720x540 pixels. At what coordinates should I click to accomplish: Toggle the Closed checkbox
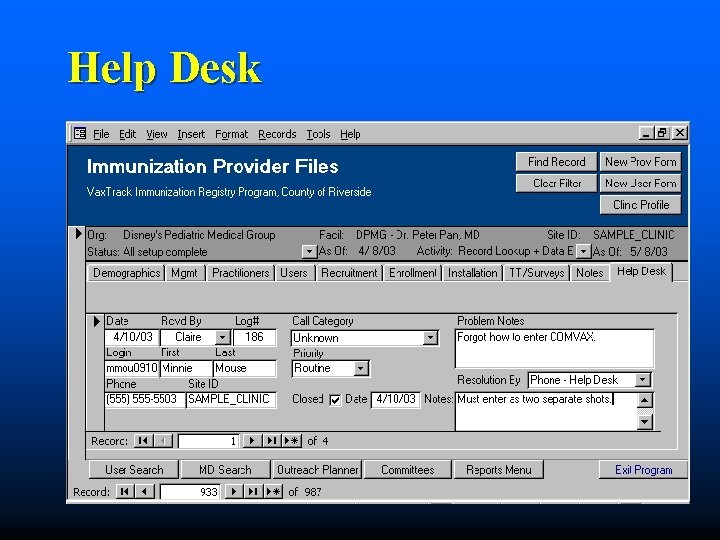click(x=335, y=400)
